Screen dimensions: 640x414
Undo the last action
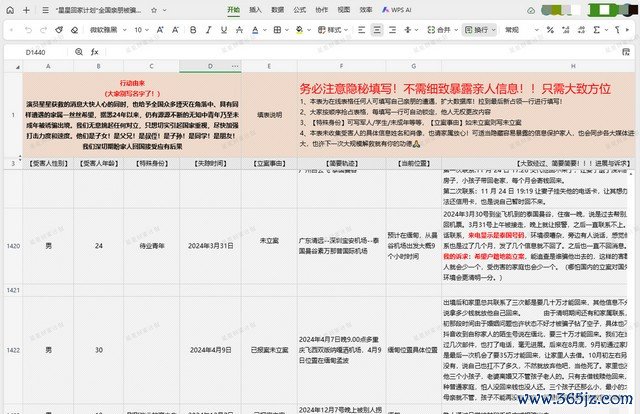click(28, 30)
